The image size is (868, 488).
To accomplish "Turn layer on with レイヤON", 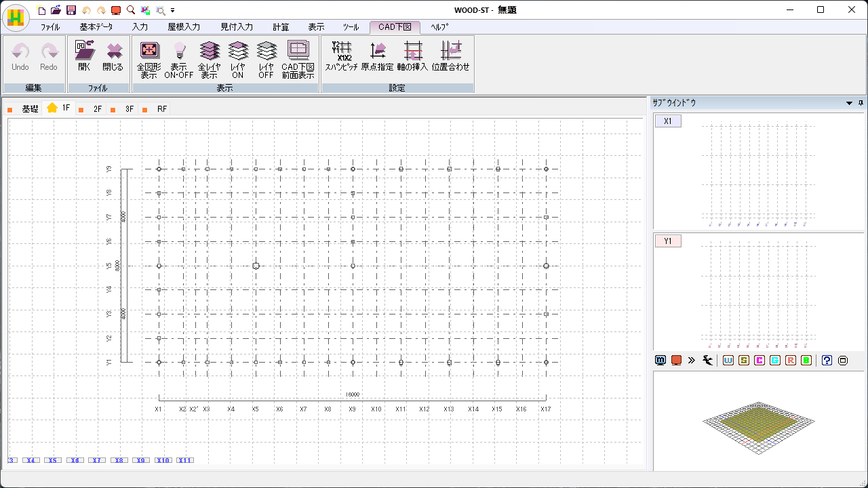I will (x=237, y=52).
